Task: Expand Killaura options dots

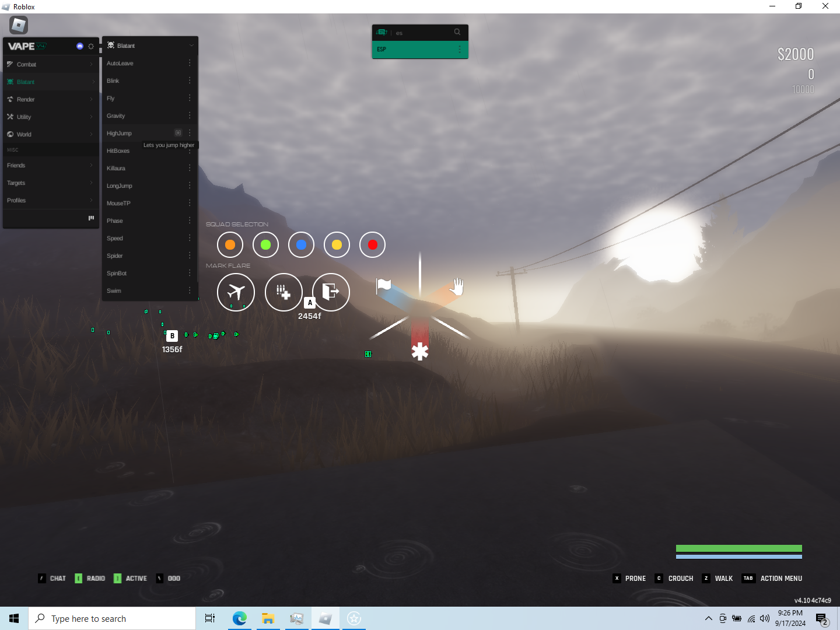Action: 190,168
